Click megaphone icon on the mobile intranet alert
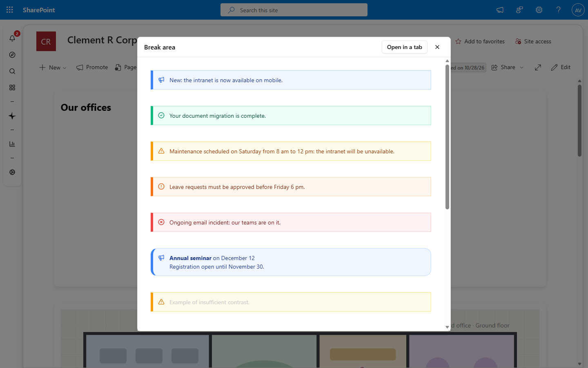Image resolution: width=588 pixels, height=368 pixels. [161, 80]
